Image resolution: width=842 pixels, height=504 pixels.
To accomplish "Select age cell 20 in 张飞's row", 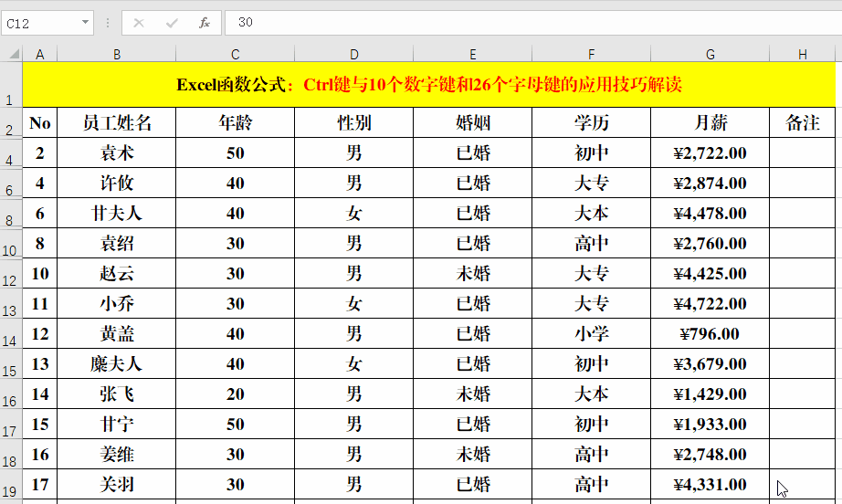I will (x=236, y=394).
